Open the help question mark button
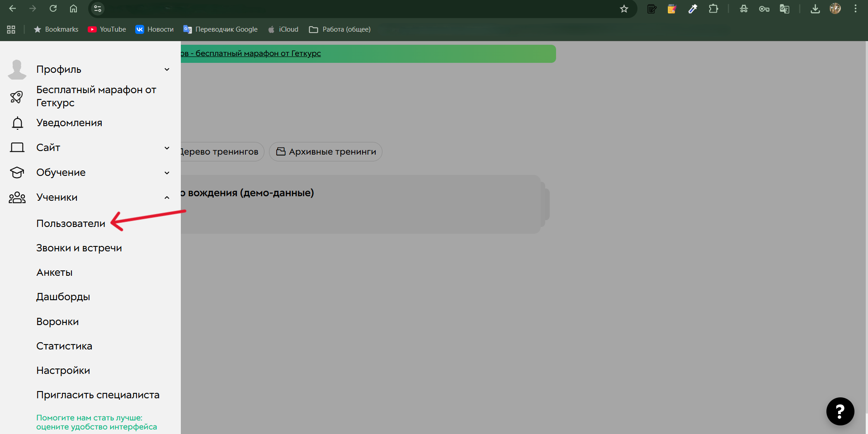 tap(840, 411)
